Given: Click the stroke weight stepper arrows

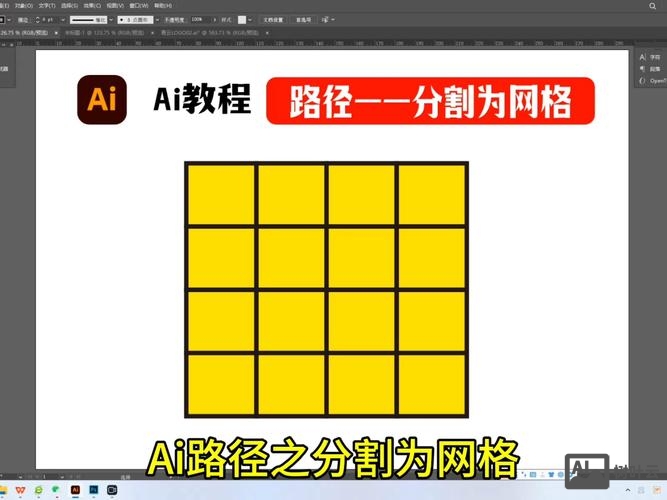Looking at the screenshot, I should click(37, 20).
